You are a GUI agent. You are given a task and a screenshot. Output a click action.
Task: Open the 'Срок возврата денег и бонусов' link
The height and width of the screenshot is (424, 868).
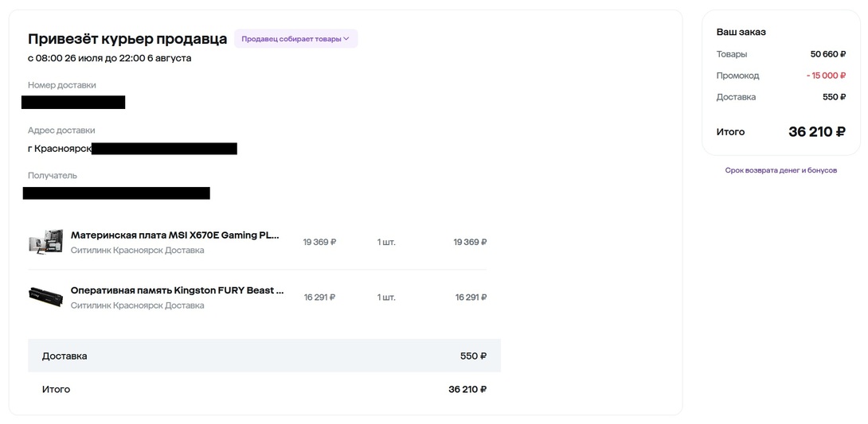(x=780, y=170)
